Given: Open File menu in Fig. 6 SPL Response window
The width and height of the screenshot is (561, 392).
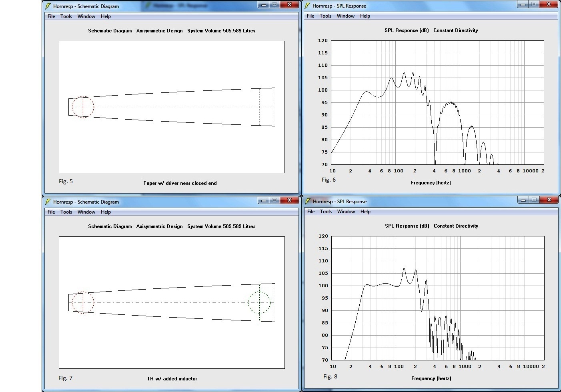Looking at the screenshot, I should tap(311, 16).
